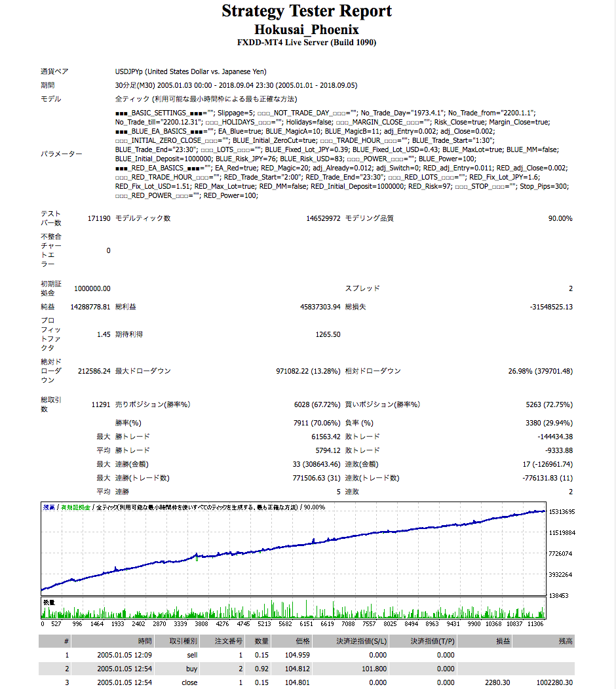Click the long positions value 5263 (72.75%)
This screenshot has height=689, width=616.
coord(549,404)
